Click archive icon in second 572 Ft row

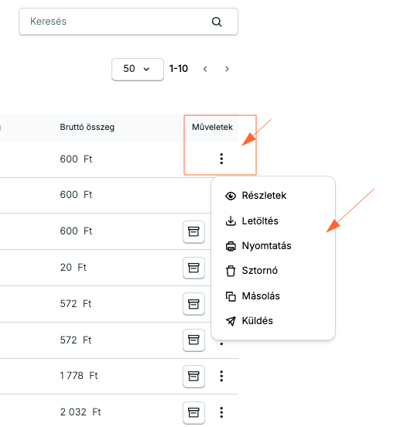pyautogui.click(x=194, y=340)
